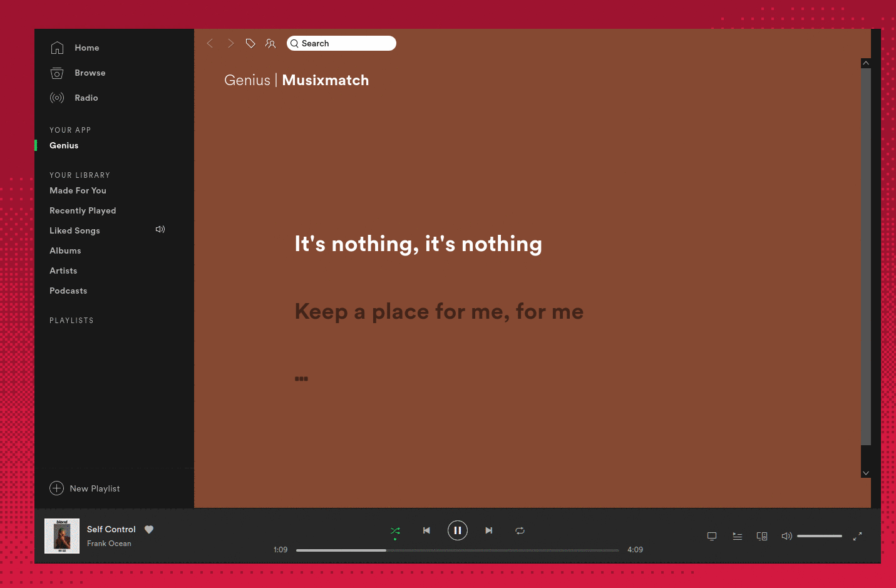Open Podcasts in library
The height and width of the screenshot is (588, 896).
tap(68, 291)
